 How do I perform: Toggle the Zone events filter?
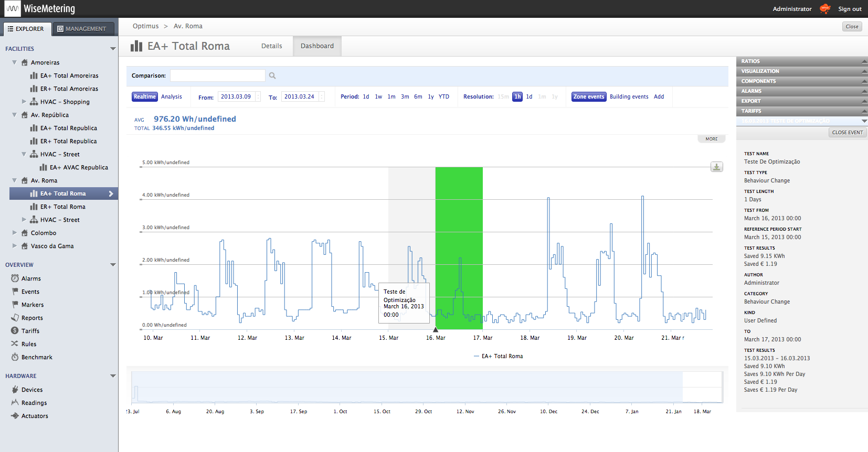tap(588, 96)
